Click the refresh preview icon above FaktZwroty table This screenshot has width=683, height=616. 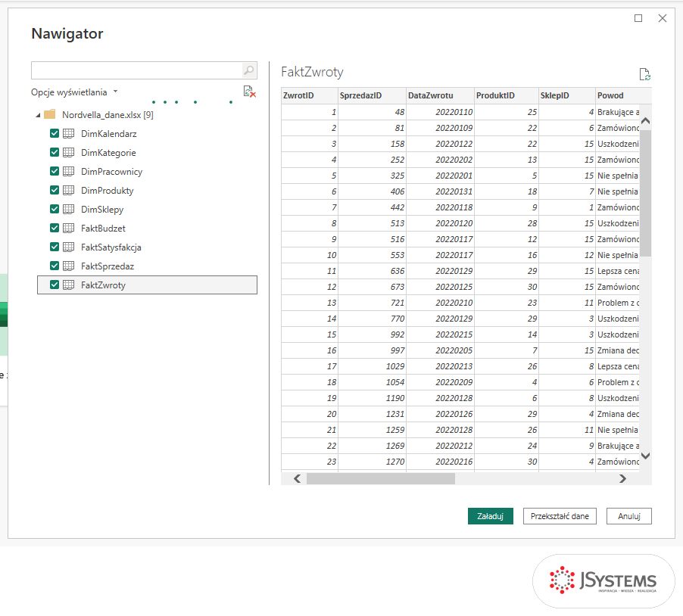point(644,74)
